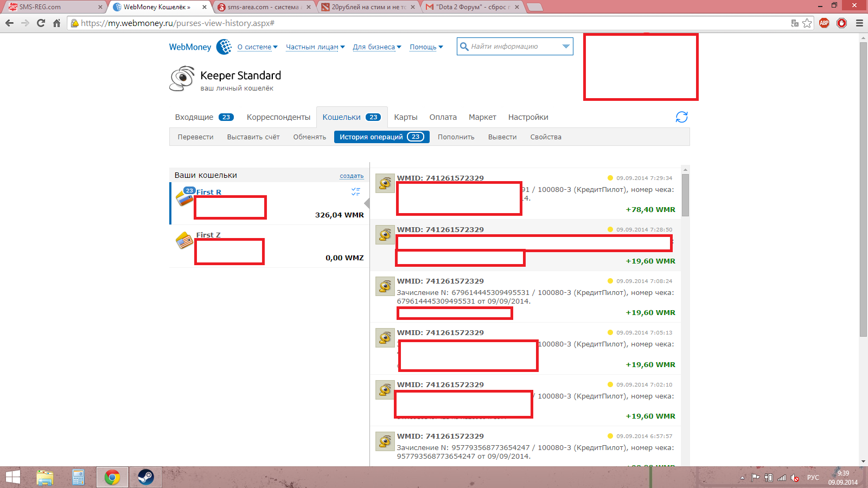Open the Карты tab

(x=406, y=117)
